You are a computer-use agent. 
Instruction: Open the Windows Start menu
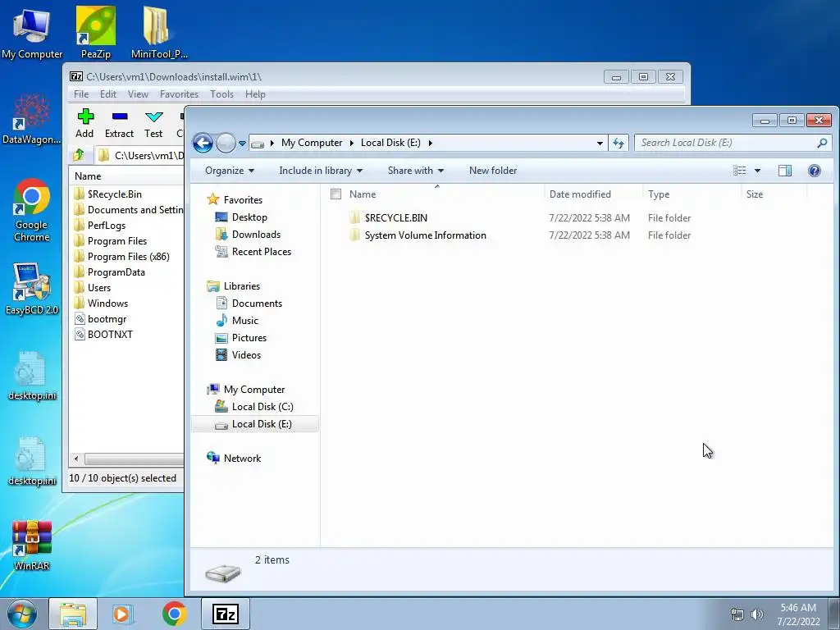(x=21, y=614)
